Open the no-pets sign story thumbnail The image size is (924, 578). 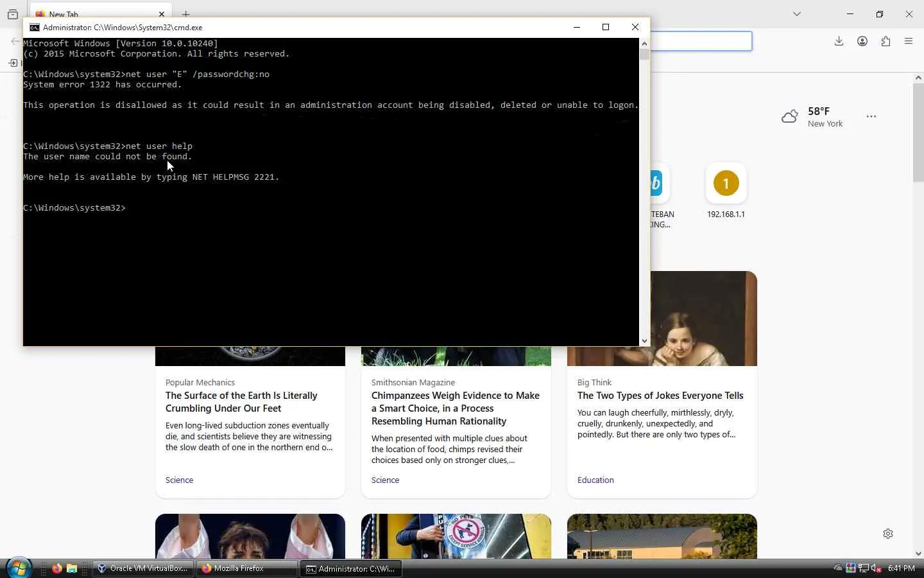coord(456,536)
